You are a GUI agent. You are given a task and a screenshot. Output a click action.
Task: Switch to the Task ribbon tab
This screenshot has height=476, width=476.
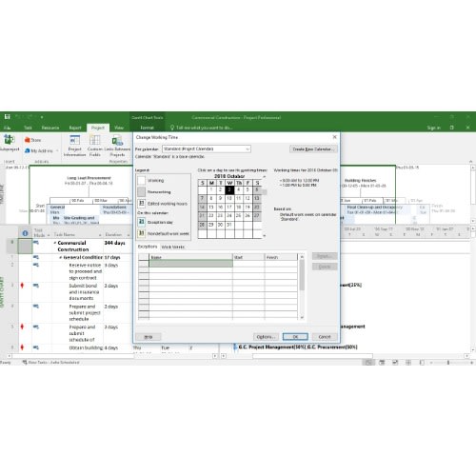pyautogui.click(x=28, y=128)
